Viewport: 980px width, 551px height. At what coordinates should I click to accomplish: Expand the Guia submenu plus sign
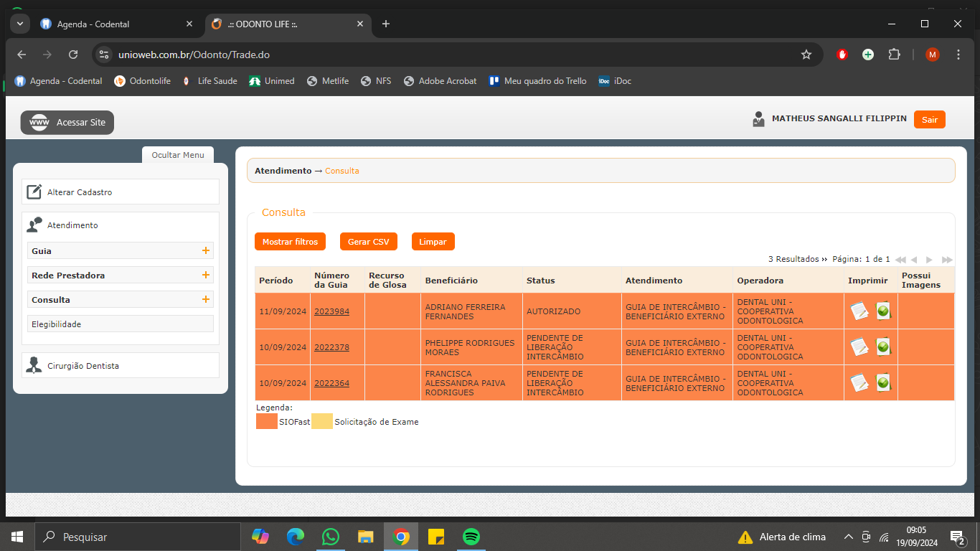click(206, 251)
